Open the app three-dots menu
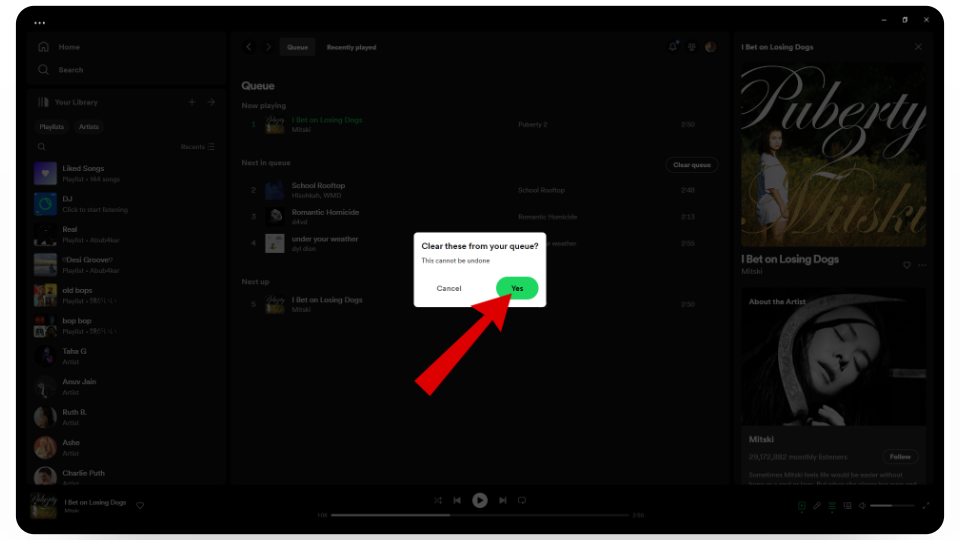The image size is (960, 540). click(x=40, y=23)
